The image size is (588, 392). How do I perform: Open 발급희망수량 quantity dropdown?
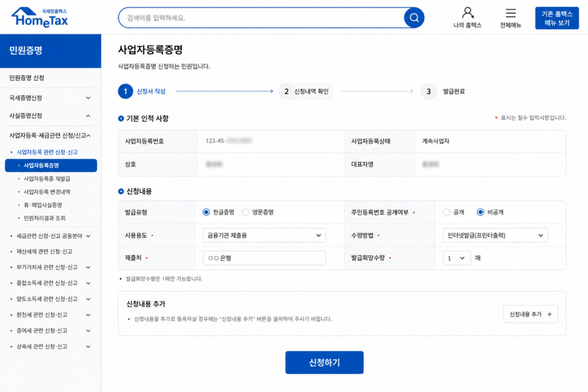tap(457, 258)
